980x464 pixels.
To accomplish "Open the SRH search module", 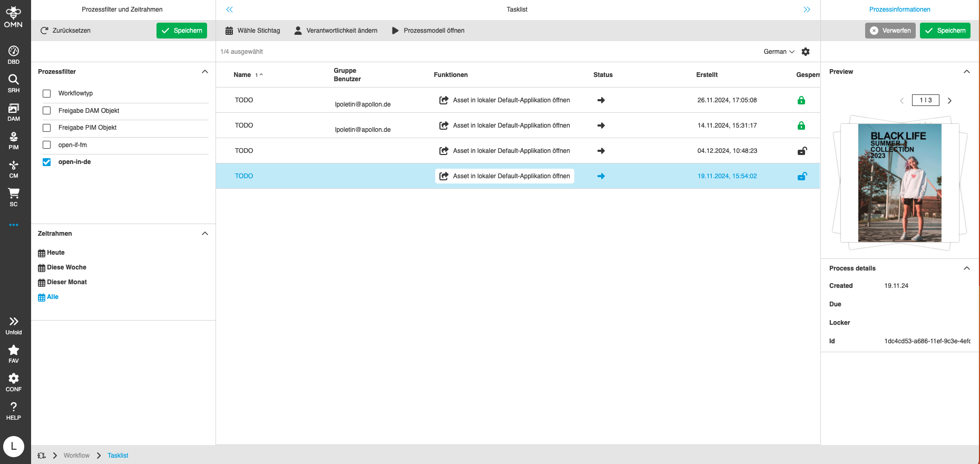I will 14,83.
